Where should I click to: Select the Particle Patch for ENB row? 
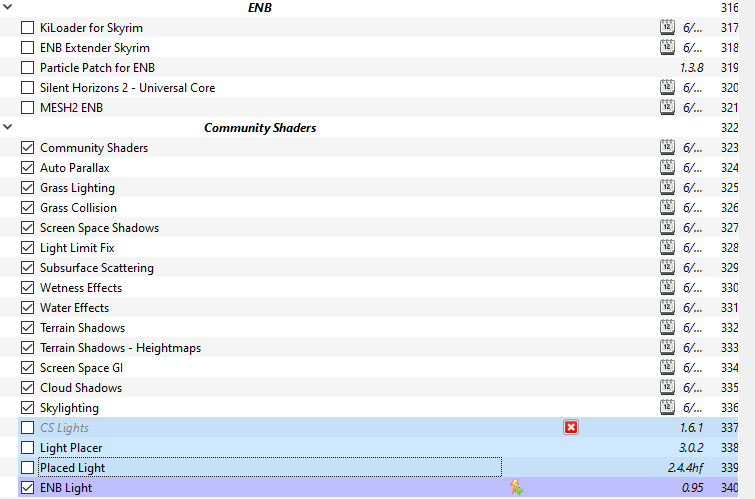(369, 67)
